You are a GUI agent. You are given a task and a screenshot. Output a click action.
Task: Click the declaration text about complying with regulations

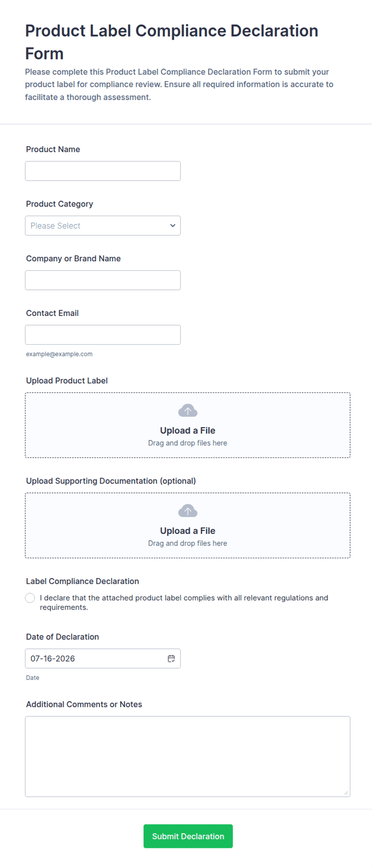(x=184, y=603)
